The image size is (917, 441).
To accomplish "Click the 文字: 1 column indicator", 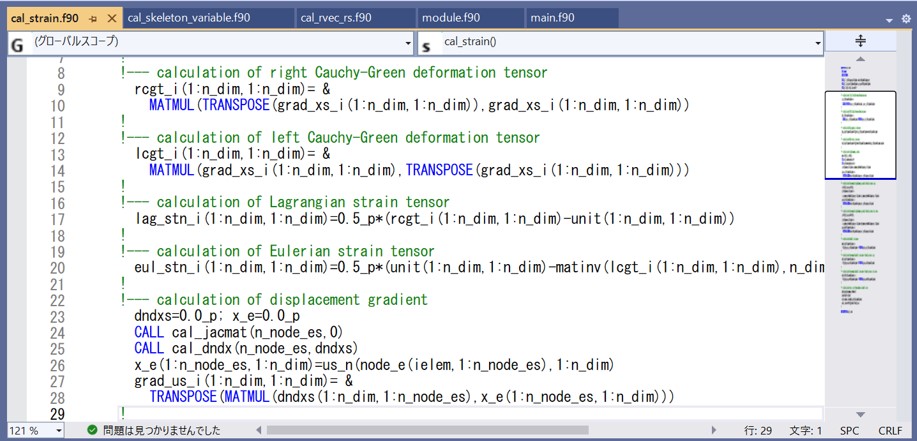I will [805, 431].
